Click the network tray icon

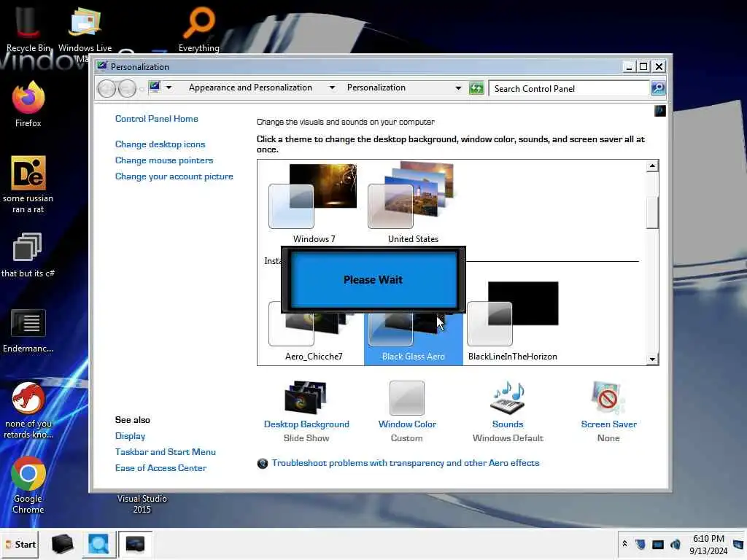[x=658, y=544]
